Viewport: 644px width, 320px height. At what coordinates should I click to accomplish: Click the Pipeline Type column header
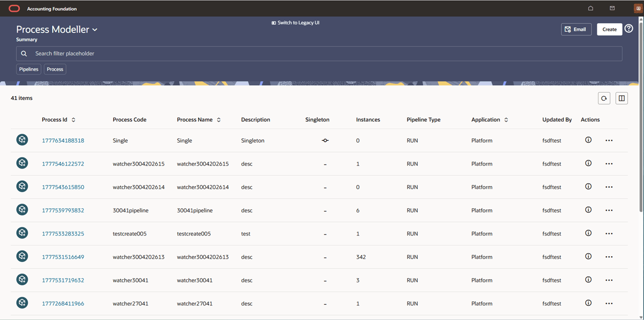423,120
